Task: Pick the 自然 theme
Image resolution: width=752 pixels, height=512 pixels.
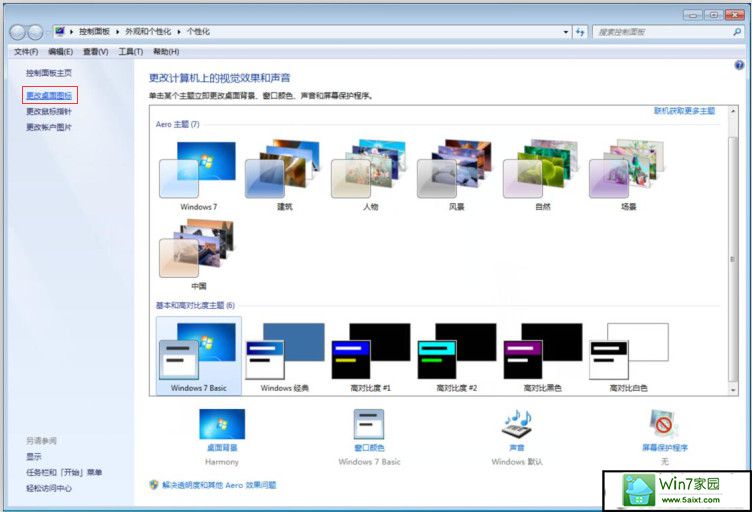Action: pos(542,175)
